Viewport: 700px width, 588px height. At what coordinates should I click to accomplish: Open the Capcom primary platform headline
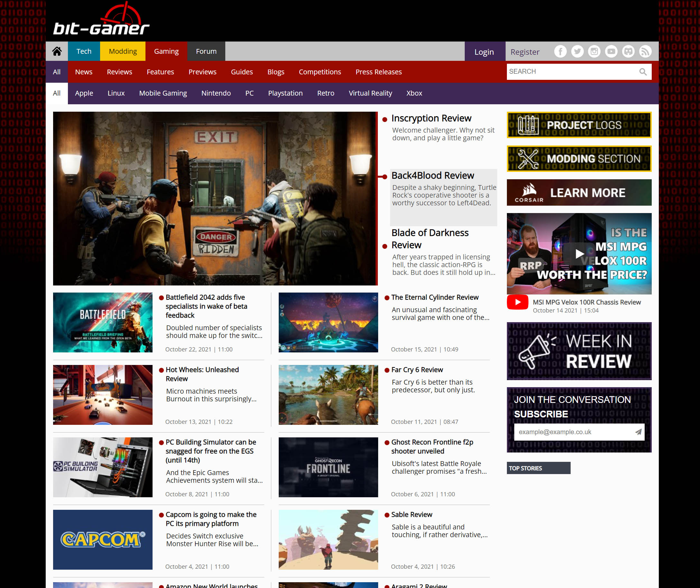(211, 519)
